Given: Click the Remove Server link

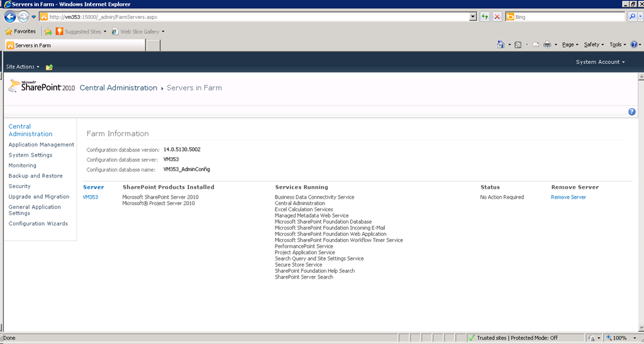Looking at the screenshot, I should [568, 197].
